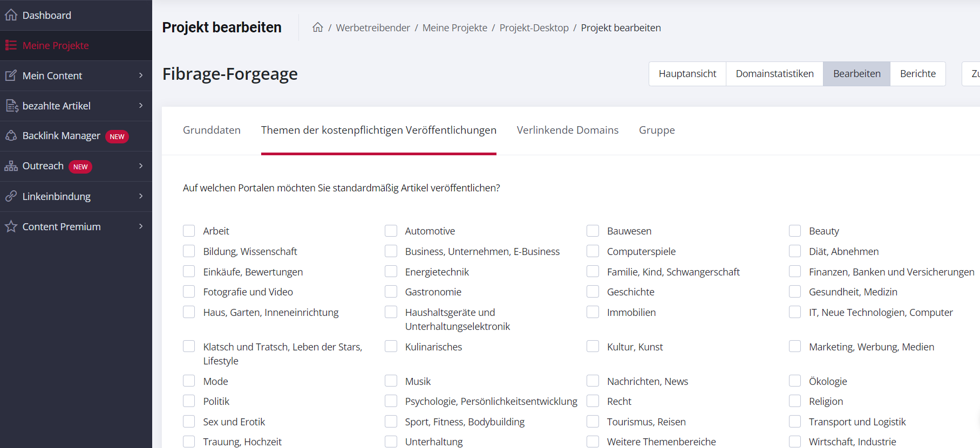Click the Content Premium star icon
The width and height of the screenshot is (980, 448).
pyautogui.click(x=11, y=226)
